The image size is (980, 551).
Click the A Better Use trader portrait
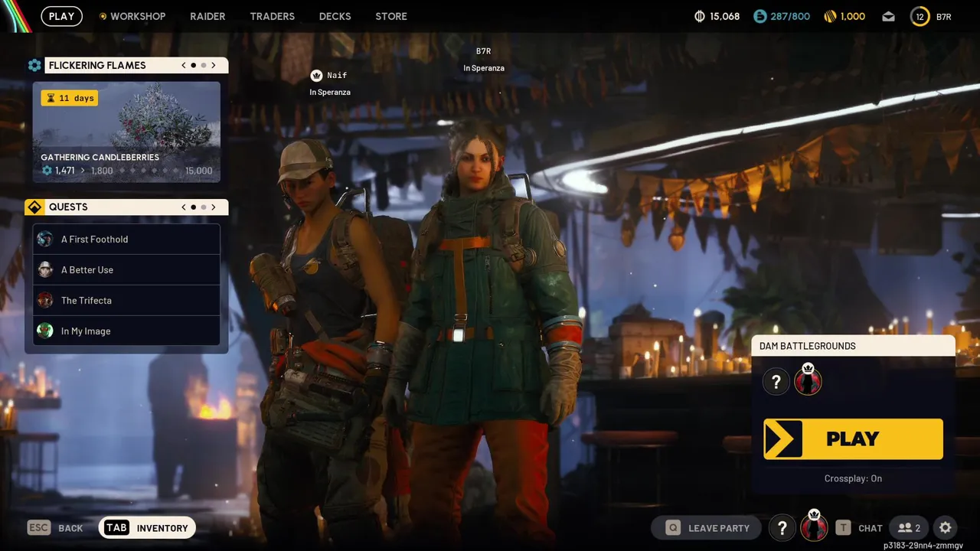pos(45,269)
